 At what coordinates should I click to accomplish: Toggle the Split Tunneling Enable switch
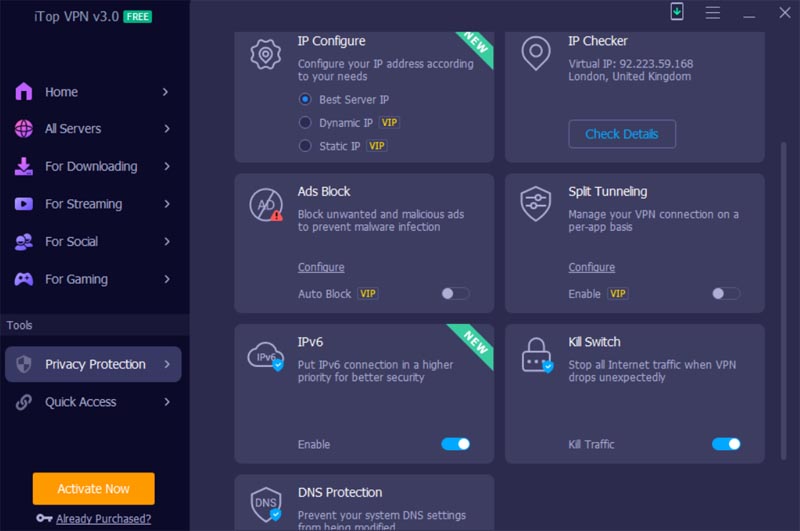click(x=726, y=294)
